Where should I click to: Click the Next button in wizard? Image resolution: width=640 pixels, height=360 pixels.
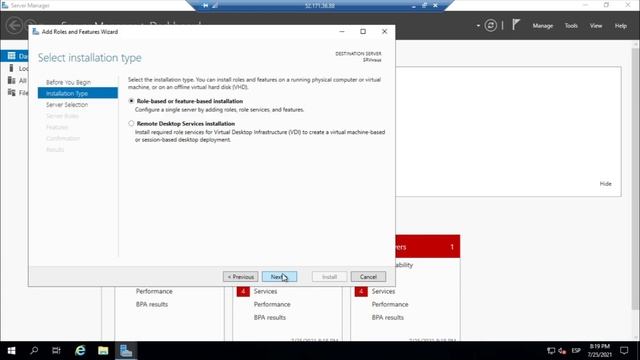(279, 277)
